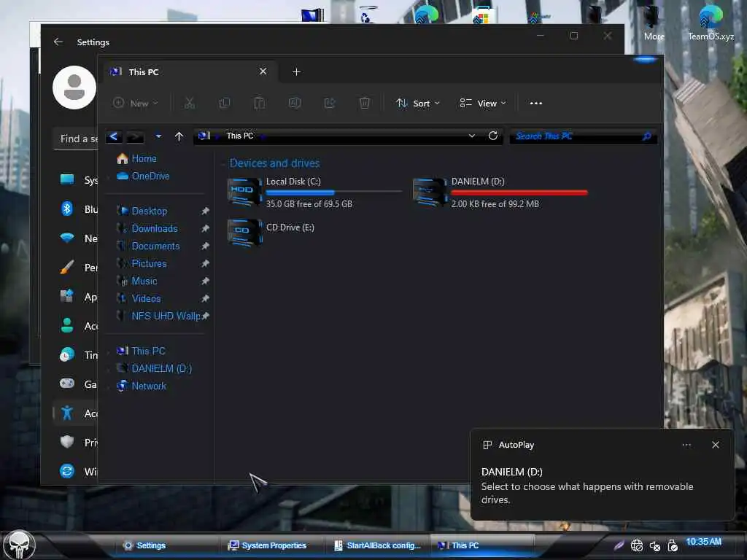Open Network in navigation pane
Image resolution: width=747 pixels, height=560 pixels.
point(149,386)
